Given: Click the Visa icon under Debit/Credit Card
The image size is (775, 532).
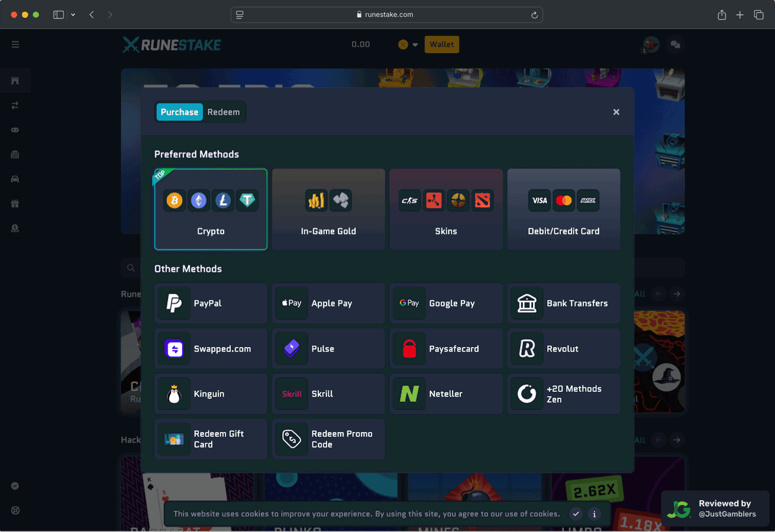Looking at the screenshot, I should [539, 200].
